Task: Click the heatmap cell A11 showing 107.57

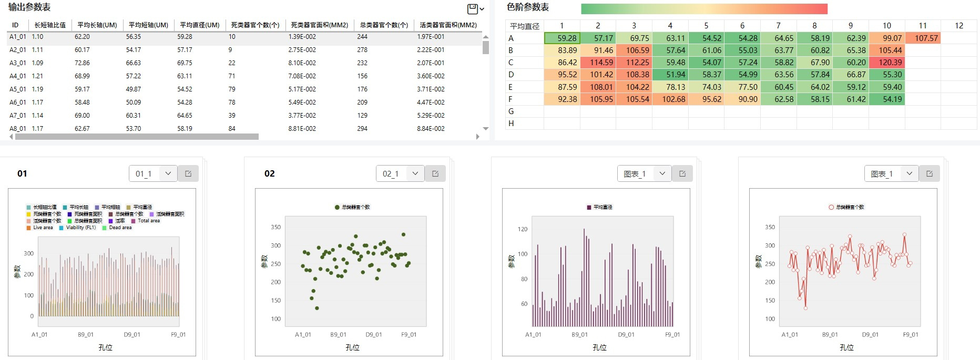Action: pos(923,38)
